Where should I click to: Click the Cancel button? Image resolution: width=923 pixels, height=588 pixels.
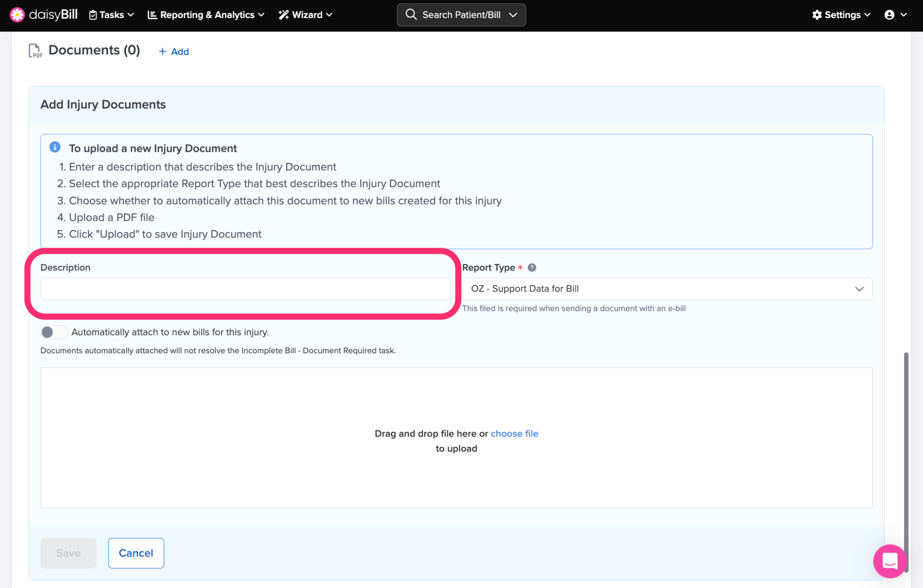[136, 553]
